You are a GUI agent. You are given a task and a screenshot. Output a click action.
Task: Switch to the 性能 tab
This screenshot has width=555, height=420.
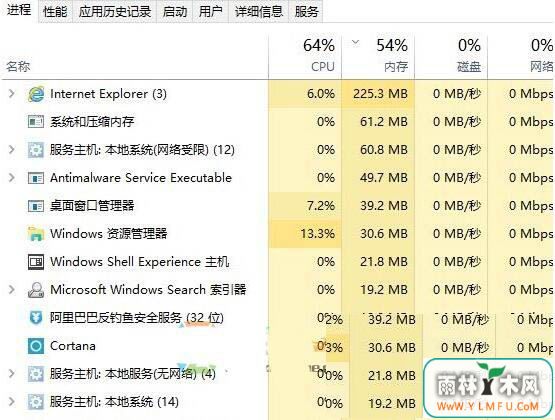coord(55,12)
